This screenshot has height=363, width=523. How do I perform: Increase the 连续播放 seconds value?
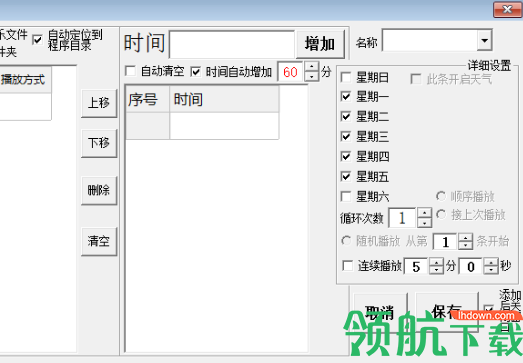tap(491, 262)
